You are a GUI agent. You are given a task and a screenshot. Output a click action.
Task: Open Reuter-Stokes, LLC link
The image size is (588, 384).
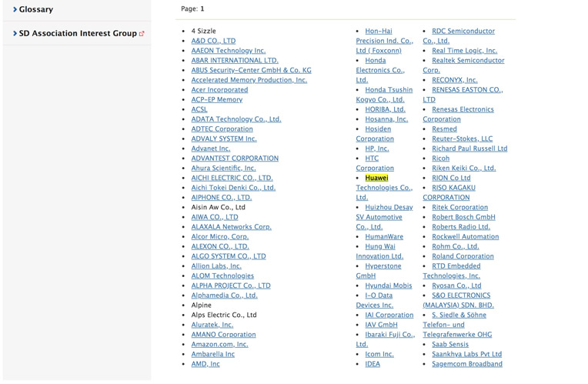(x=462, y=139)
